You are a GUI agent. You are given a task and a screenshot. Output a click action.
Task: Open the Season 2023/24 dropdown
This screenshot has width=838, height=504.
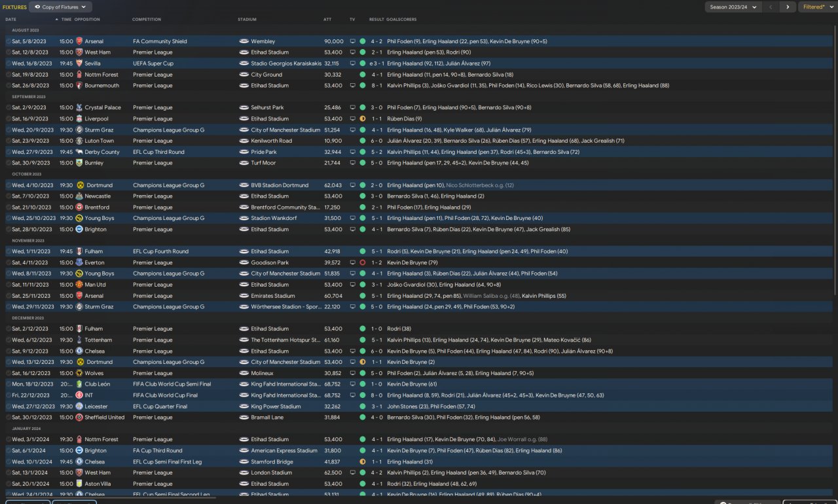pyautogui.click(x=733, y=7)
